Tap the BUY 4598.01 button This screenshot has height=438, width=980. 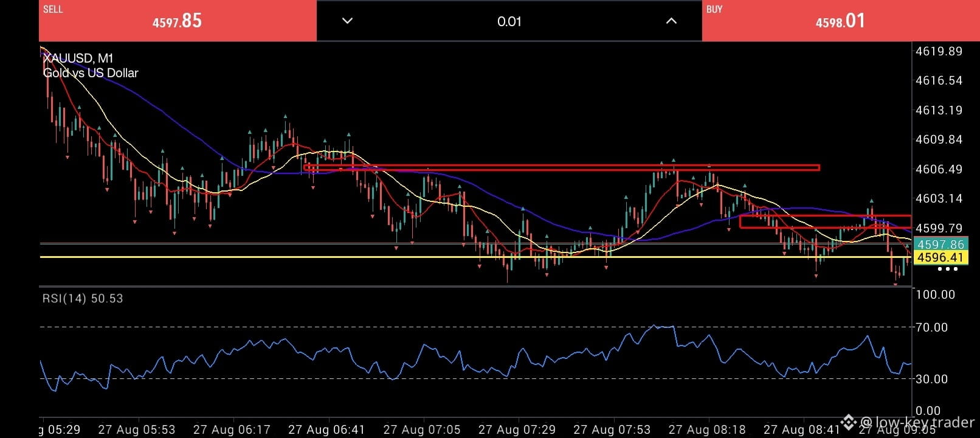click(x=841, y=21)
